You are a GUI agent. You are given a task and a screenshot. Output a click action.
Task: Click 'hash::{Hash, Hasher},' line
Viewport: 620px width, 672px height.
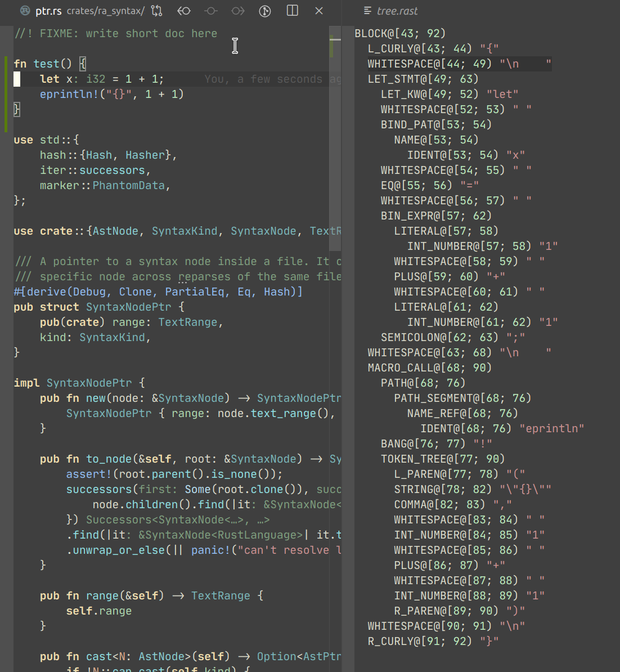point(109,155)
